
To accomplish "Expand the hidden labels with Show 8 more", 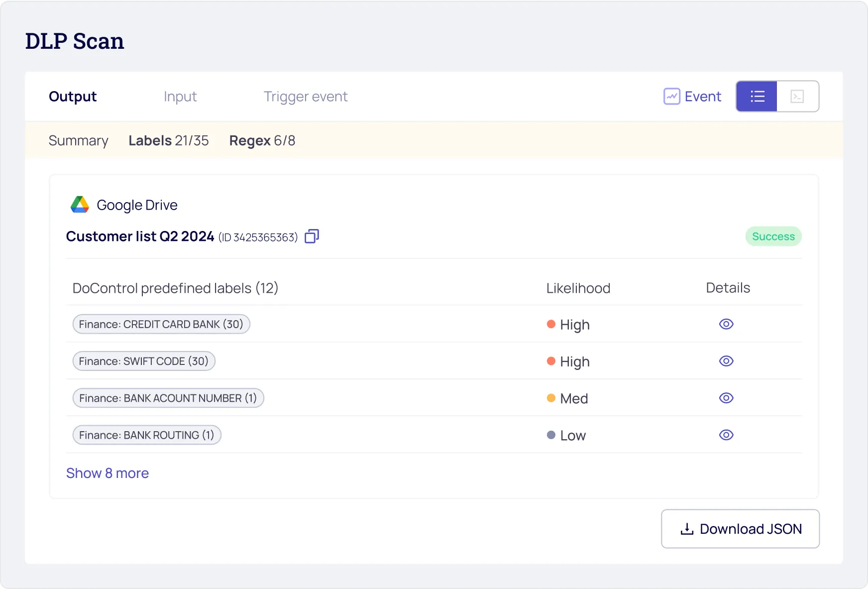I will [108, 473].
